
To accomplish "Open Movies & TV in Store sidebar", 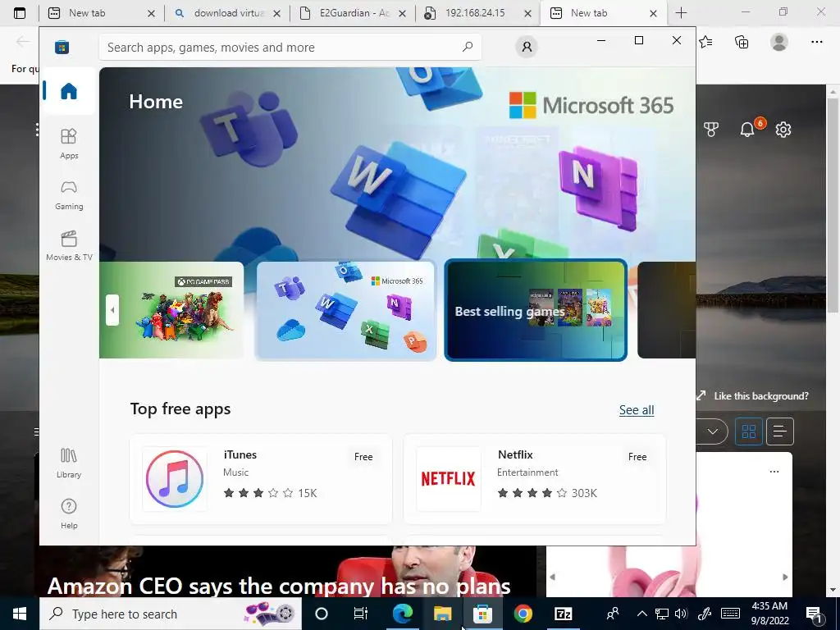I will (69, 246).
